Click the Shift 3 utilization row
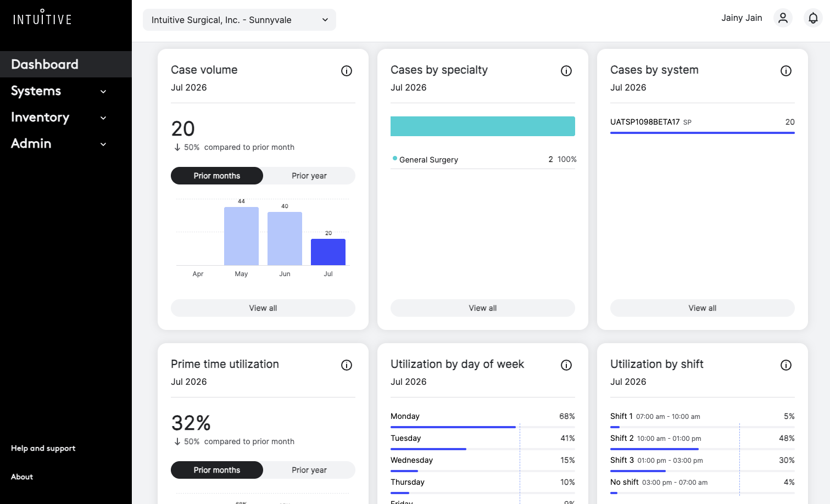This screenshot has height=504, width=830. (x=703, y=463)
